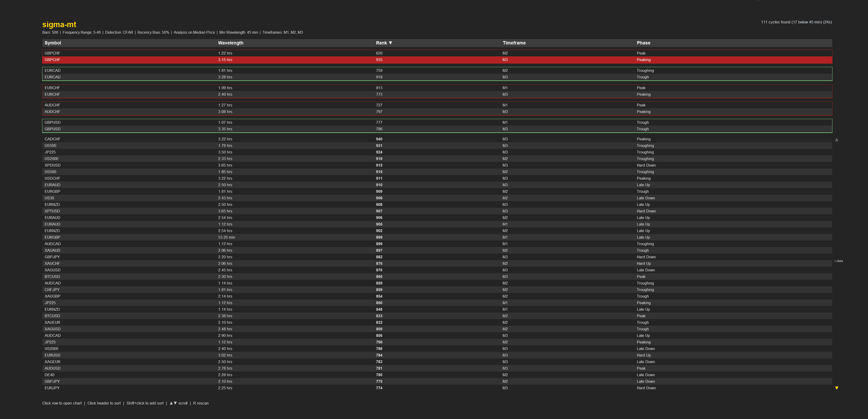Click the yellow scroll down arrow
Image resolution: width=868 pixels, height=419 pixels.
(x=836, y=388)
